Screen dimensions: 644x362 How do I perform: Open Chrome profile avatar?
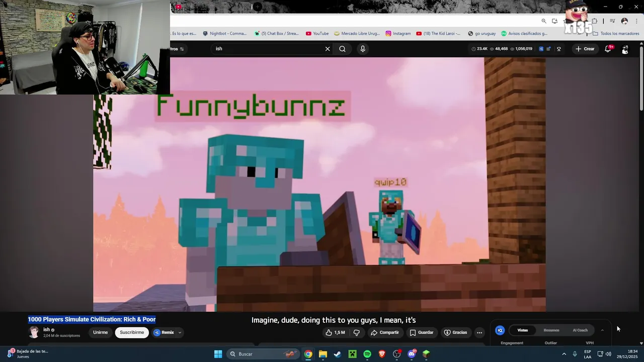point(624,21)
